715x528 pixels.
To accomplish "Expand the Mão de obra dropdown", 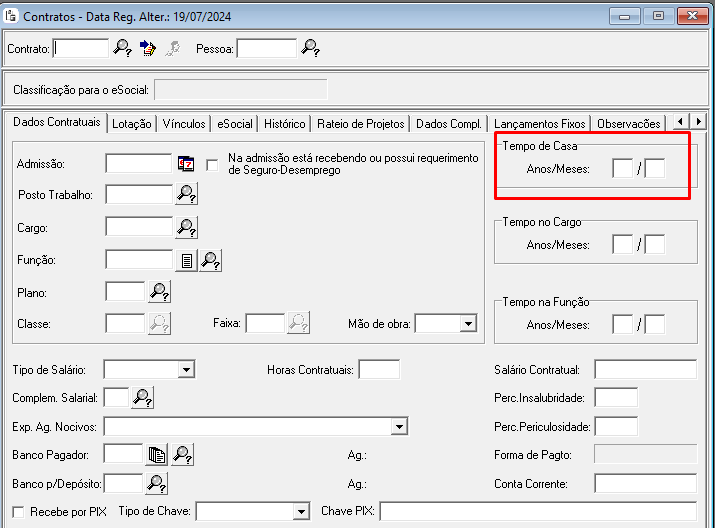I will pos(467,324).
